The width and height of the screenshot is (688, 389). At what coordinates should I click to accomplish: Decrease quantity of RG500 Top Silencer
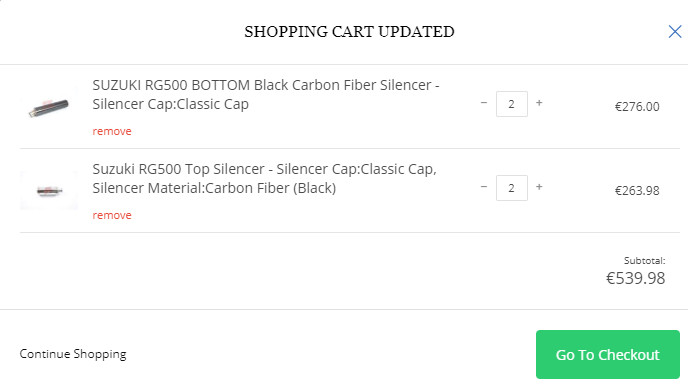tap(484, 187)
